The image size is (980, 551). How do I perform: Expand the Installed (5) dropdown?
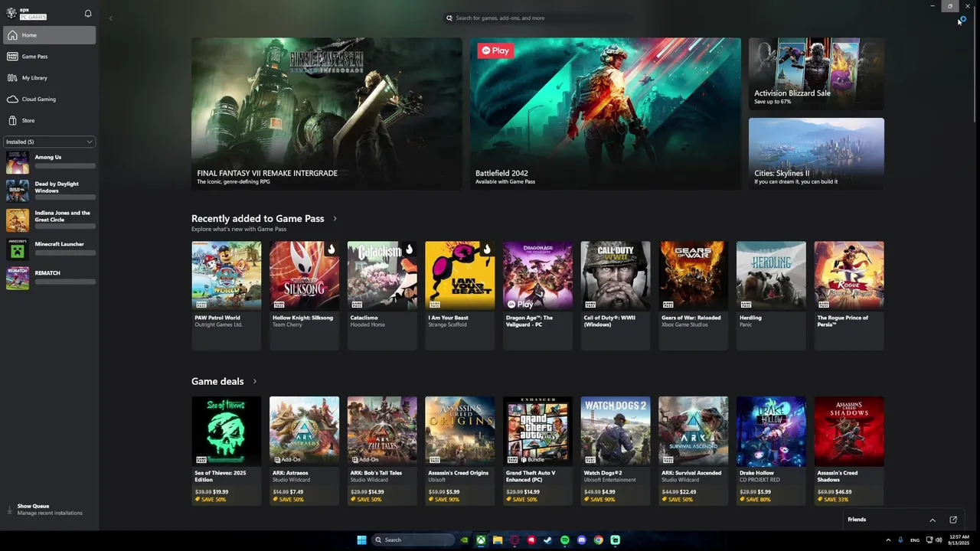tap(50, 142)
